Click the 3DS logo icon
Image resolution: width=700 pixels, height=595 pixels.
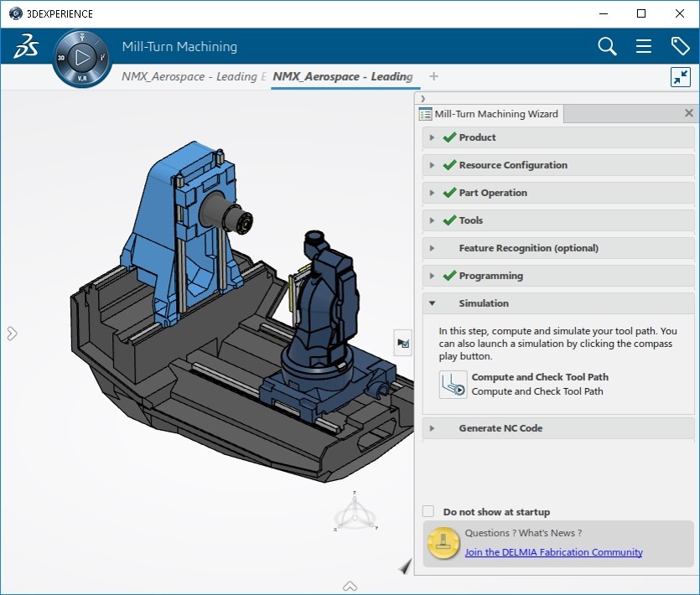[25, 46]
